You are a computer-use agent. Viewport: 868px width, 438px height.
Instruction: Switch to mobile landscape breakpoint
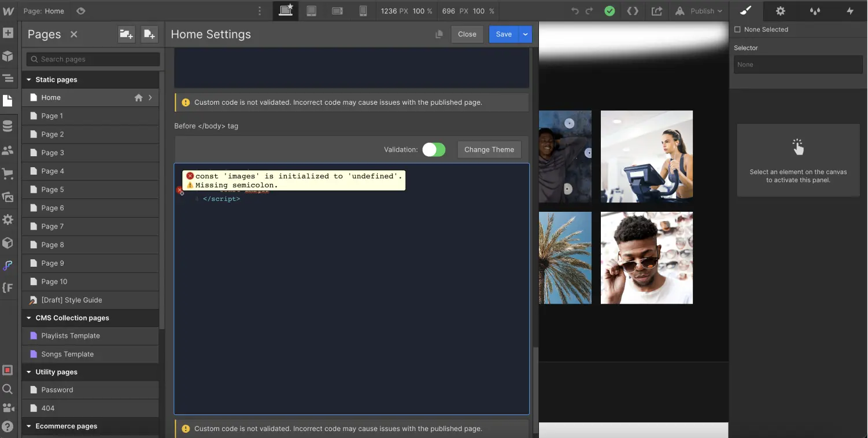pyautogui.click(x=338, y=11)
